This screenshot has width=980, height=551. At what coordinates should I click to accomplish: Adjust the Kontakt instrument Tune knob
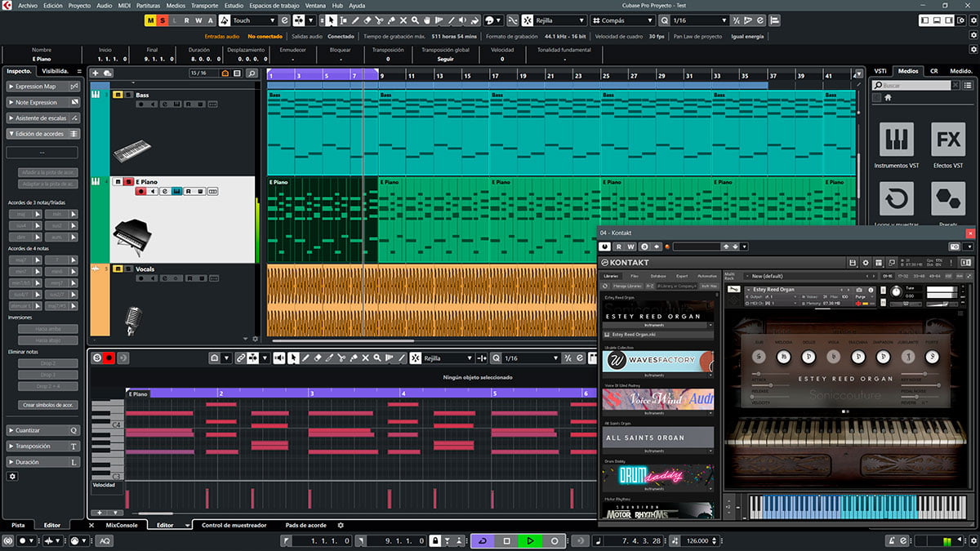[x=896, y=291]
